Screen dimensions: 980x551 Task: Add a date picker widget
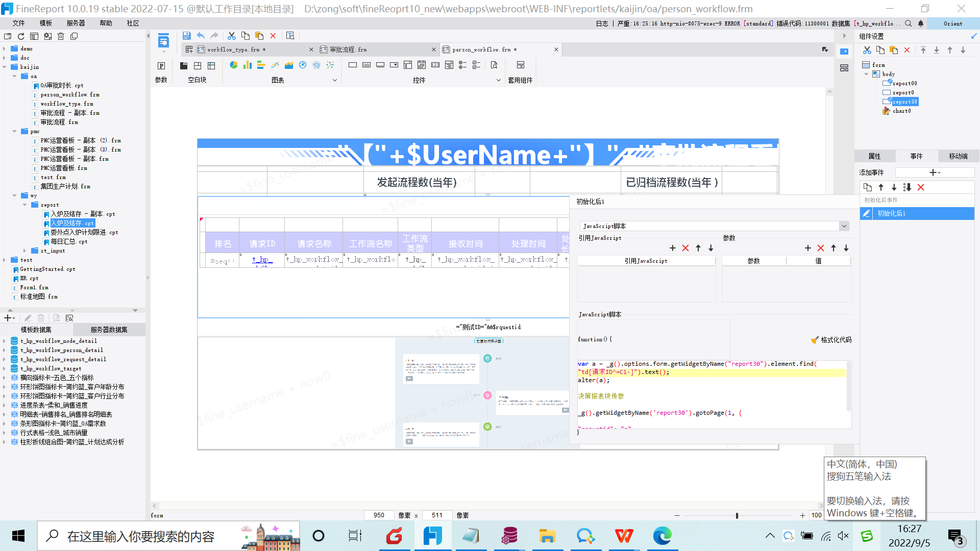click(x=422, y=65)
